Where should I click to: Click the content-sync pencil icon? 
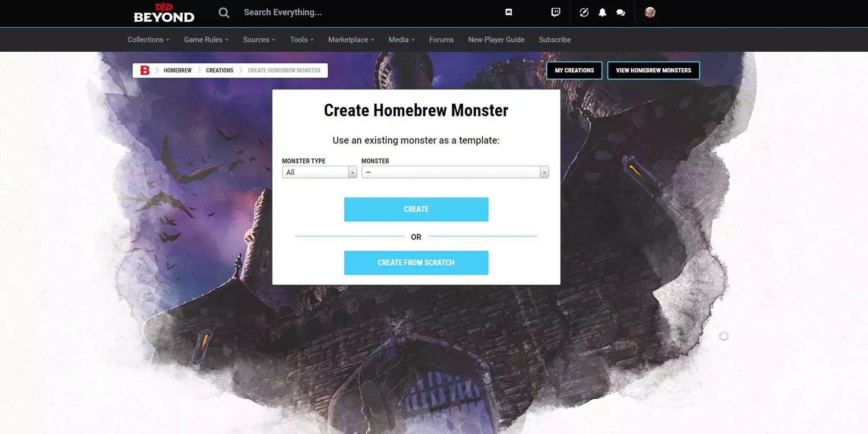[584, 12]
